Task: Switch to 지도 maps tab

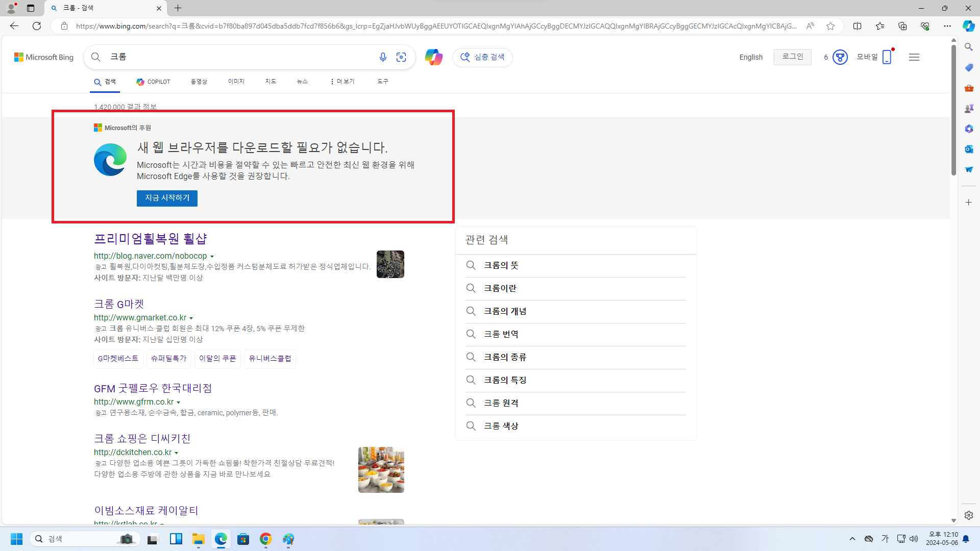Action: pyautogui.click(x=271, y=82)
